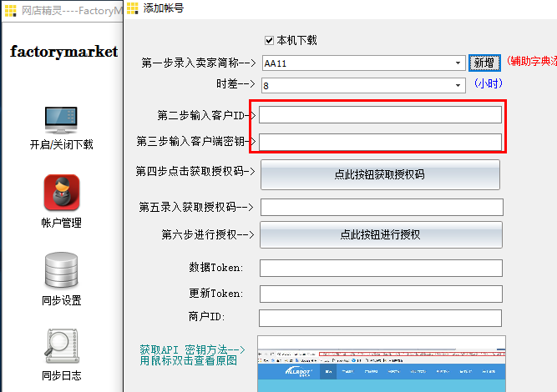Click the blue (小时) label
The image size is (557, 392).
click(x=489, y=83)
